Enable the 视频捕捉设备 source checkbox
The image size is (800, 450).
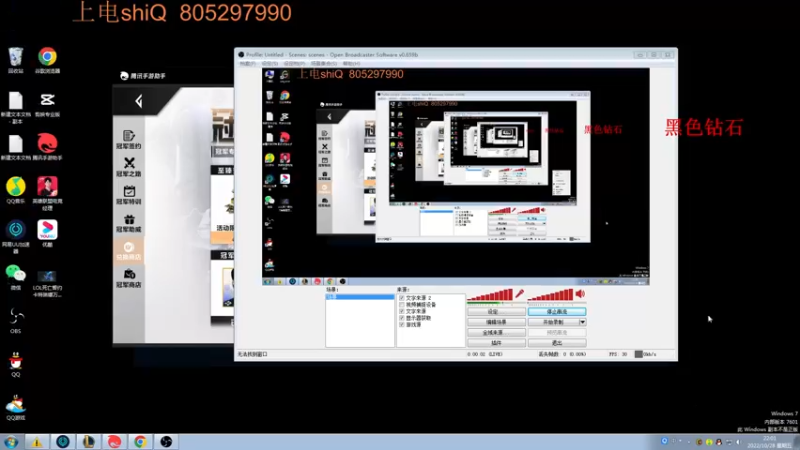pyautogui.click(x=402, y=305)
